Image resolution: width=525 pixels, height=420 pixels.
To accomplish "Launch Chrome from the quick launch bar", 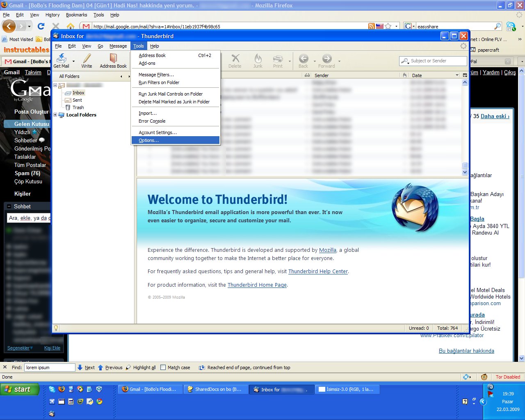I will pyautogui.click(x=100, y=402).
